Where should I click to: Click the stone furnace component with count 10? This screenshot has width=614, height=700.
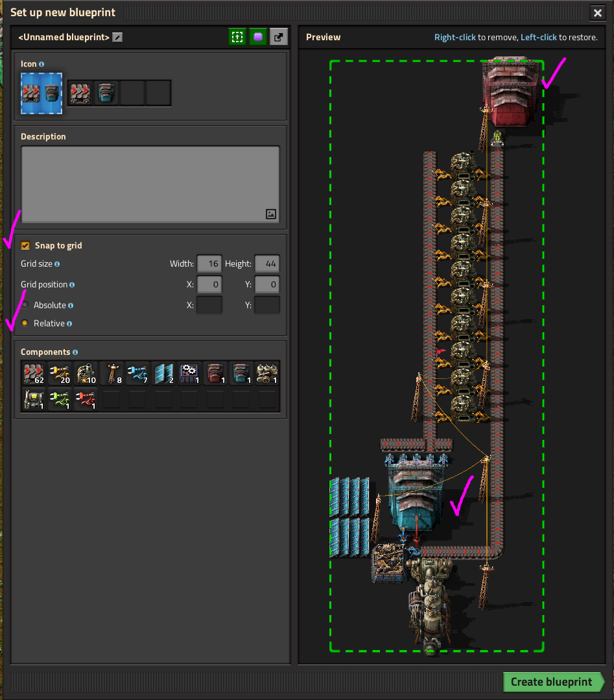coord(85,374)
